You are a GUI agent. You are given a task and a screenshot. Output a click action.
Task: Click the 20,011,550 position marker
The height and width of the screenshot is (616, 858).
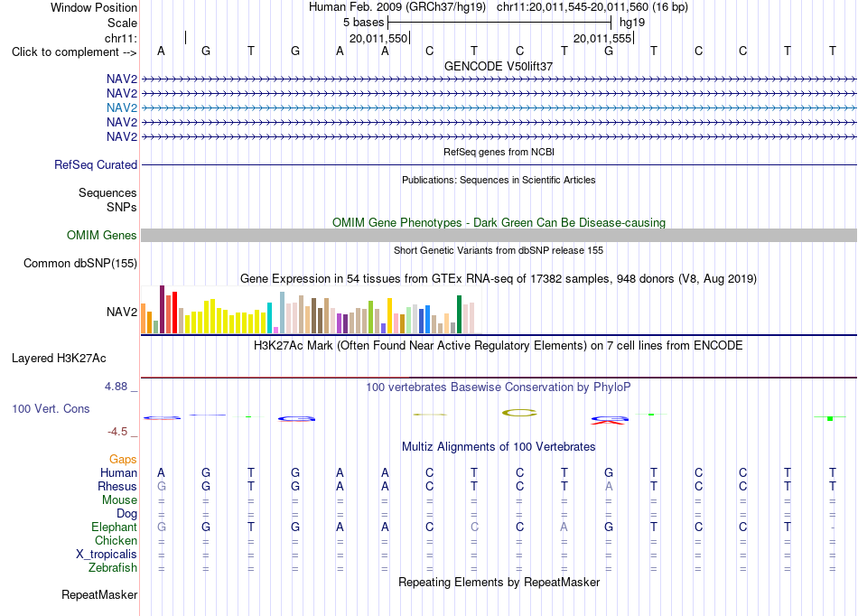pos(378,38)
